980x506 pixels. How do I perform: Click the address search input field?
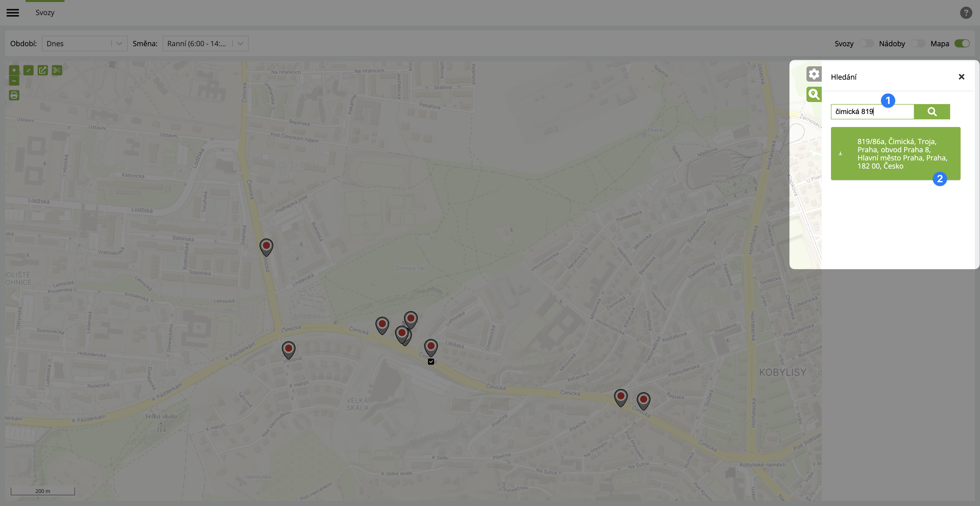coord(872,111)
